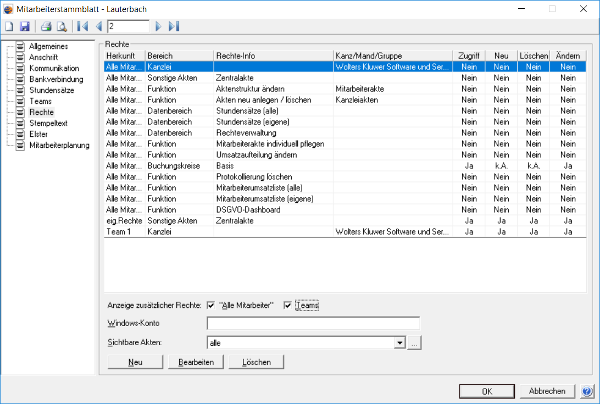
Task: Select the row Aktenstruktur ändern
Action: 345,89
